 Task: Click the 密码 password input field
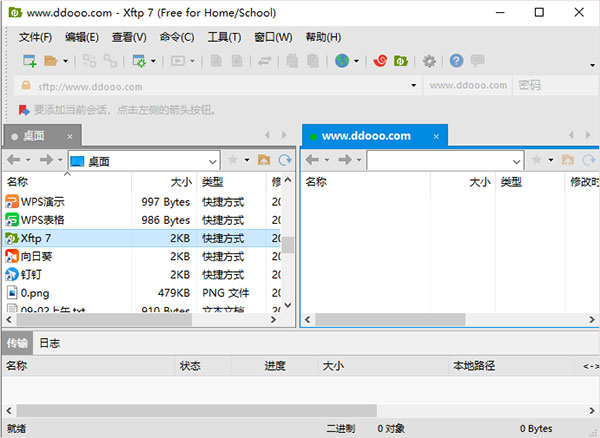click(x=557, y=85)
